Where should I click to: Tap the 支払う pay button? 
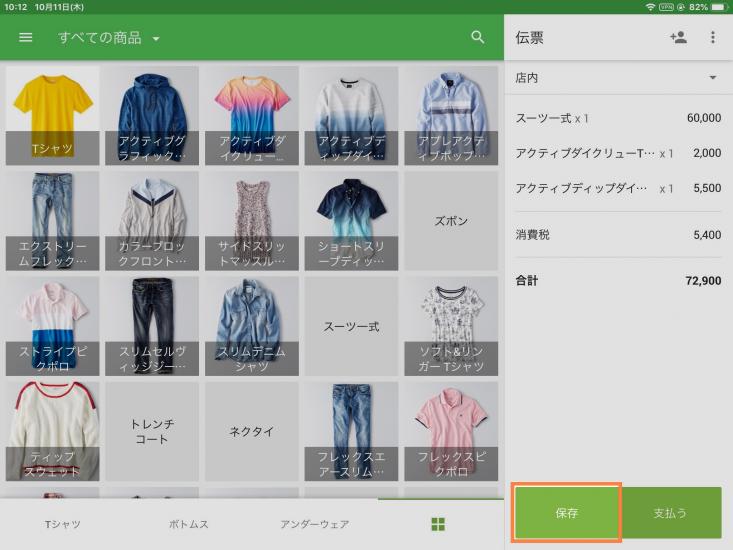click(x=671, y=513)
